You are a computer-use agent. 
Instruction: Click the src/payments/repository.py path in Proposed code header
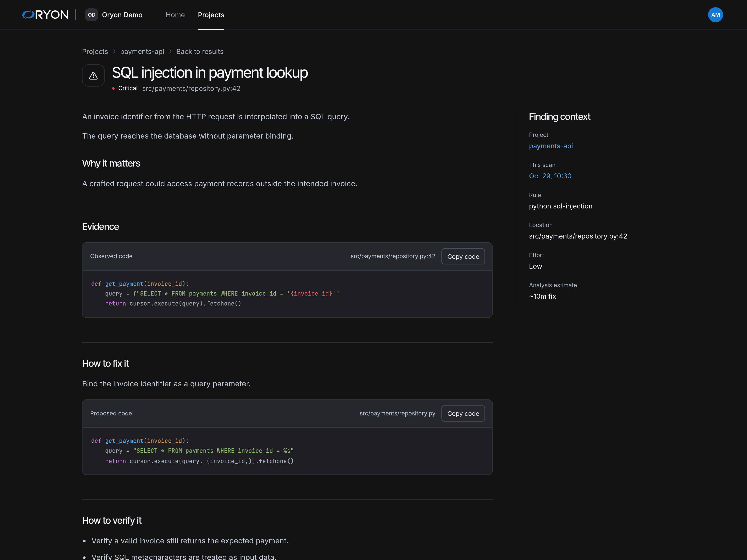398,414
